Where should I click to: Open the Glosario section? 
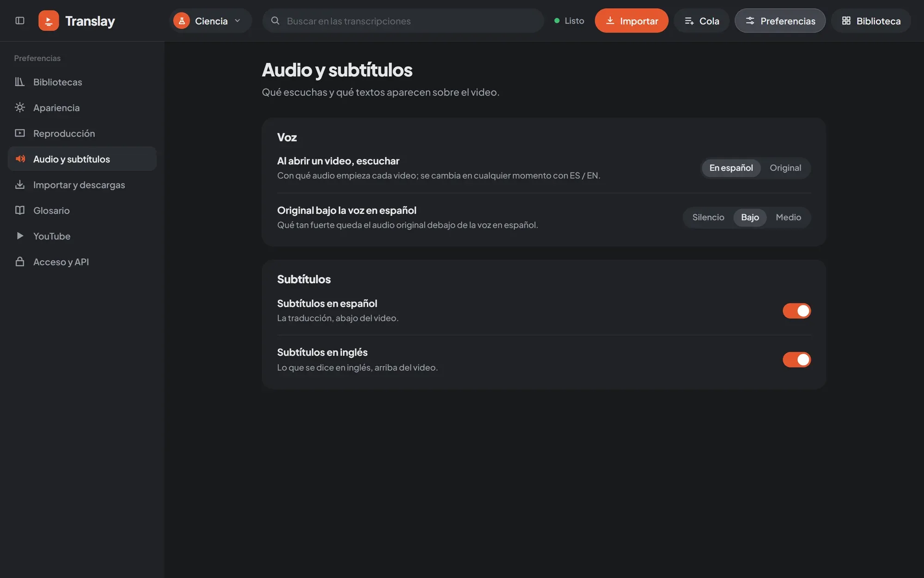pyautogui.click(x=82, y=210)
